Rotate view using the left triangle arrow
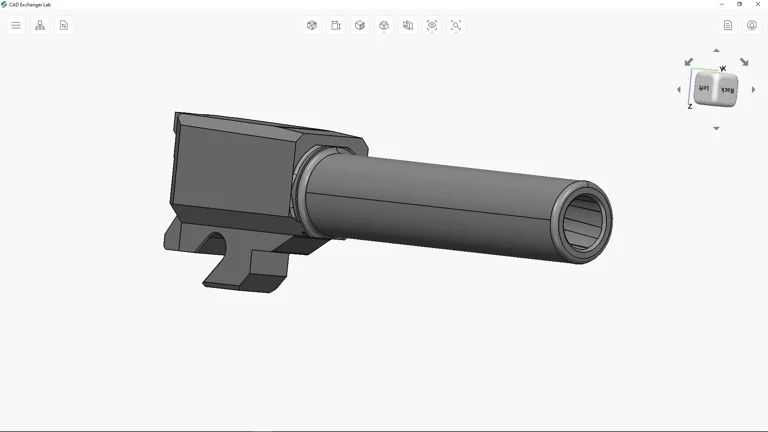This screenshot has width=768, height=432. pos(679,90)
